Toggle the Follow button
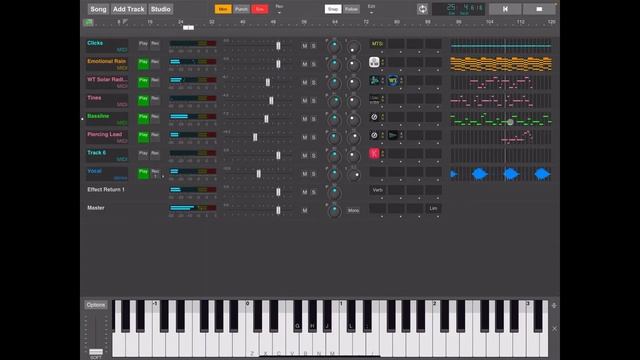Viewport: 640px width, 360px height. click(351, 9)
